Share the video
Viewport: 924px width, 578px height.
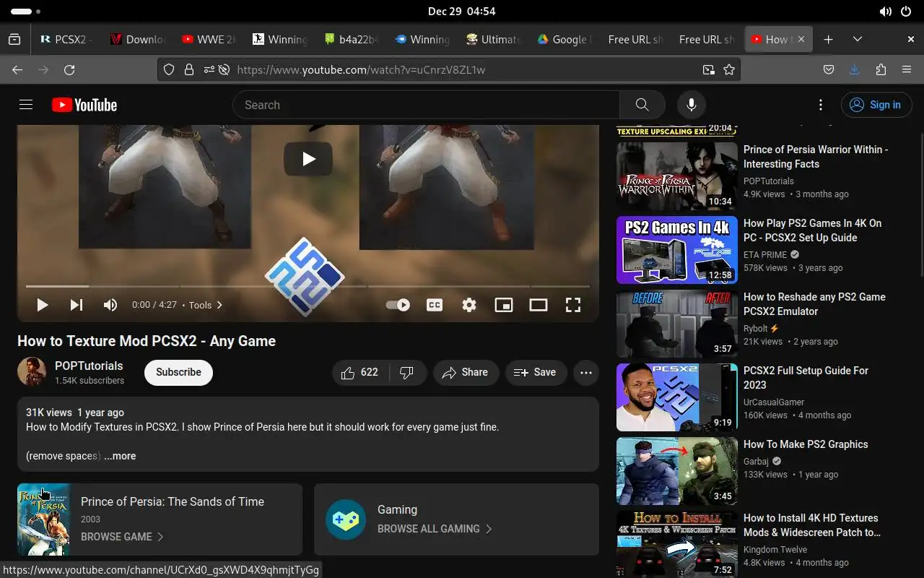click(x=466, y=372)
